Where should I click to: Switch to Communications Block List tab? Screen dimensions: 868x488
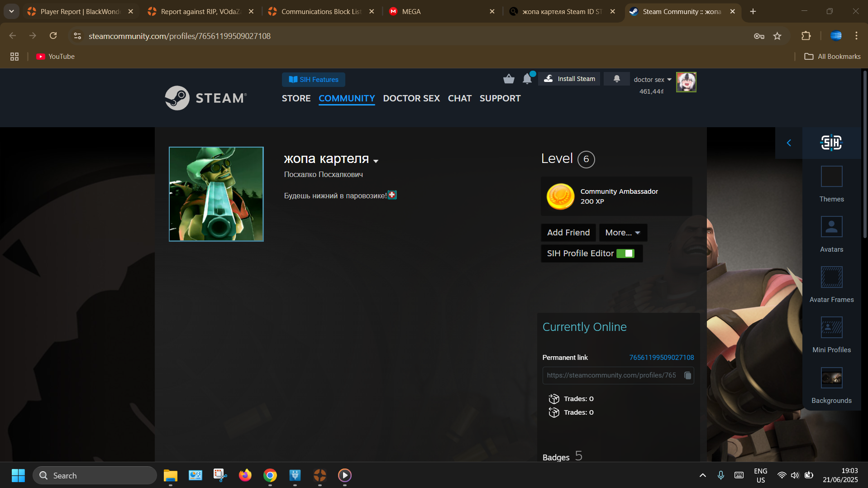321,12
